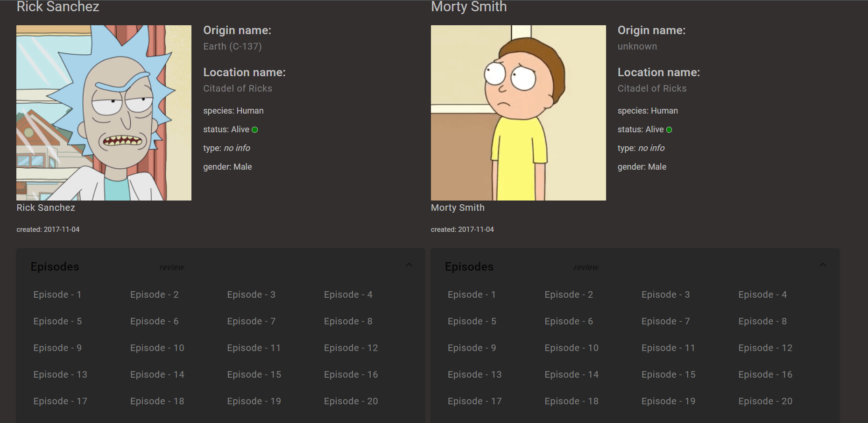Click the green Alive status indicator for Rick

(x=255, y=129)
